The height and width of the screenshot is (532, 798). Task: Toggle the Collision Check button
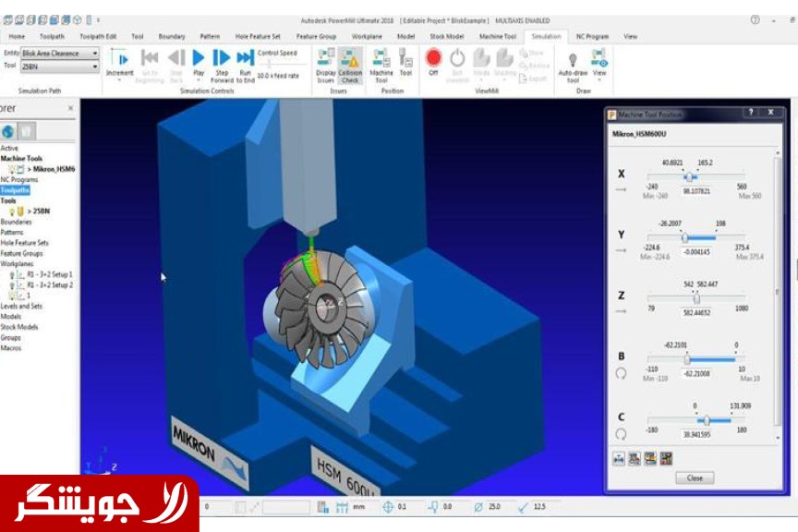350,58
